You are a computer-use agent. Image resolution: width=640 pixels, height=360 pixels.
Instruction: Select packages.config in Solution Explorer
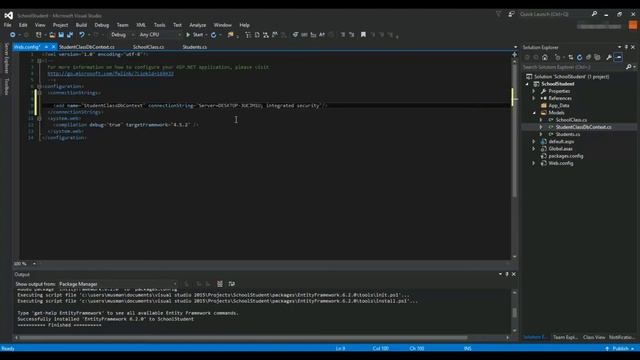[566, 156]
